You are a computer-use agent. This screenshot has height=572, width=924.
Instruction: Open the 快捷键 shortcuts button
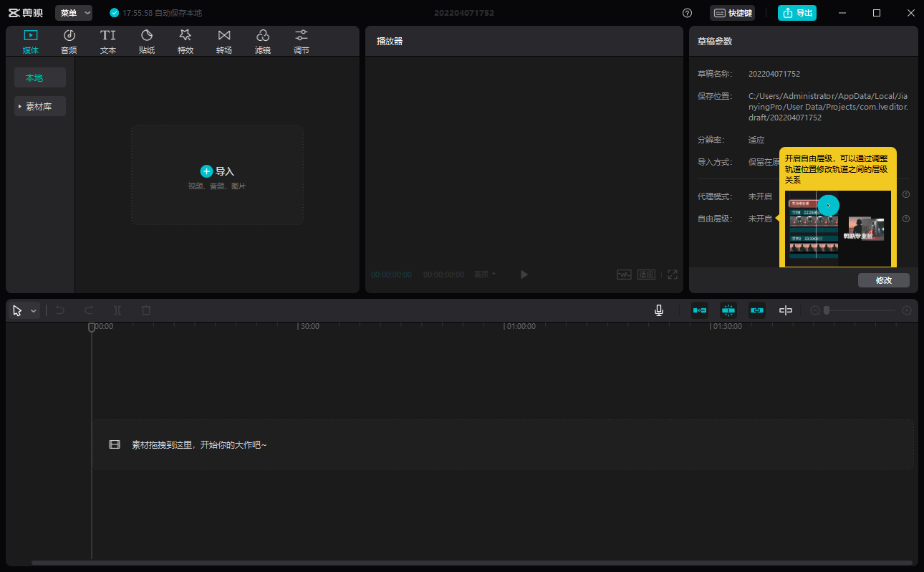(x=732, y=13)
